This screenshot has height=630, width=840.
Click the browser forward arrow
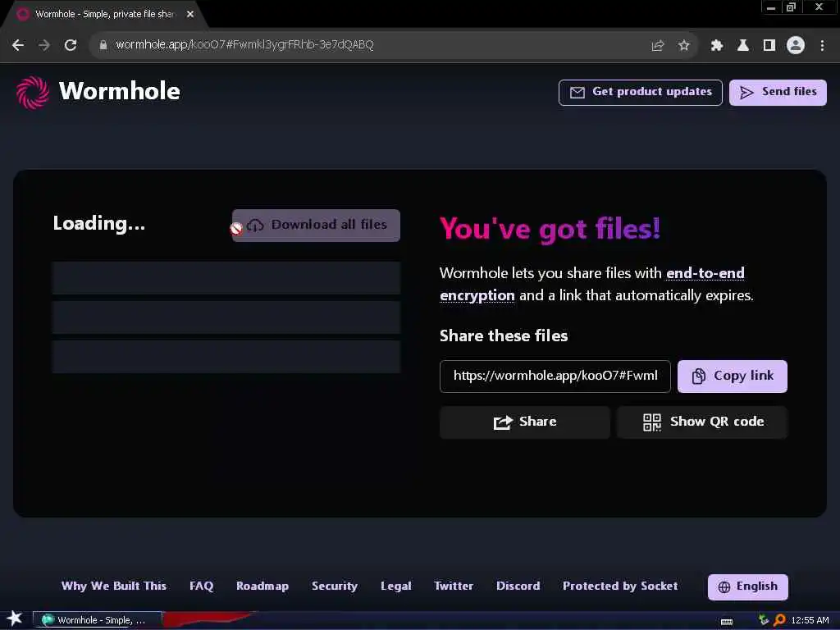44,45
